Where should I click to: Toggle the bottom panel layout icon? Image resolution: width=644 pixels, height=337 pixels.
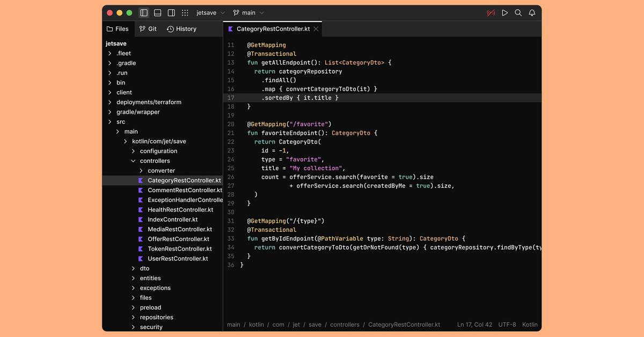point(158,13)
